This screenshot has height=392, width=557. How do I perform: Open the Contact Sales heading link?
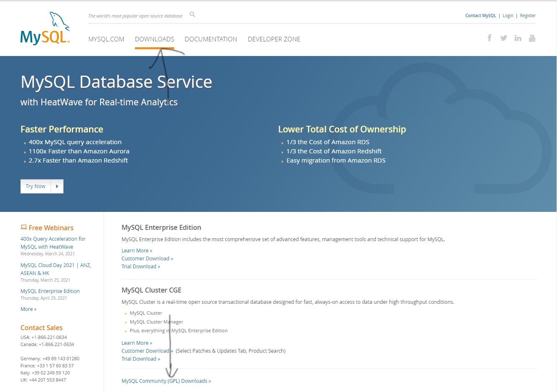41,328
